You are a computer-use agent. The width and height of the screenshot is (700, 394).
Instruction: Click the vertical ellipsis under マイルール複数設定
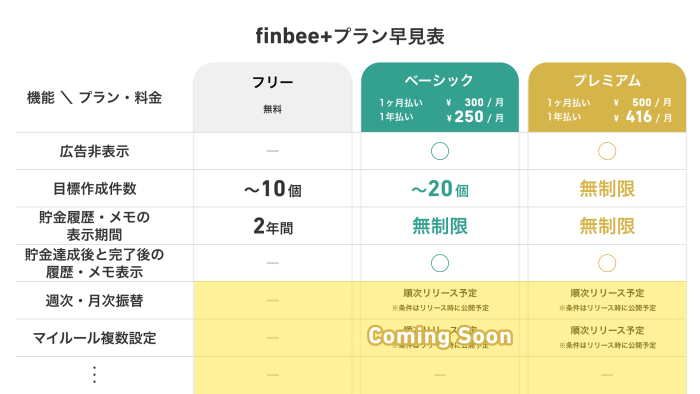click(94, 375)
